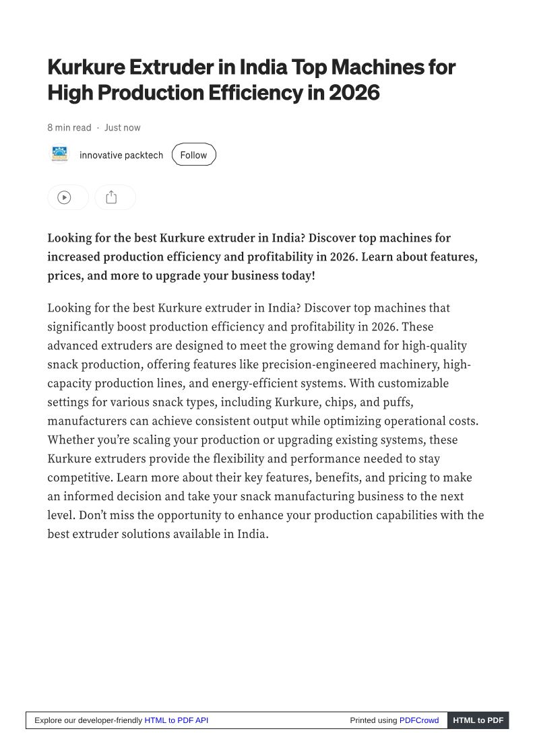Click the dark HTML to PDF button

pos(478,720)
